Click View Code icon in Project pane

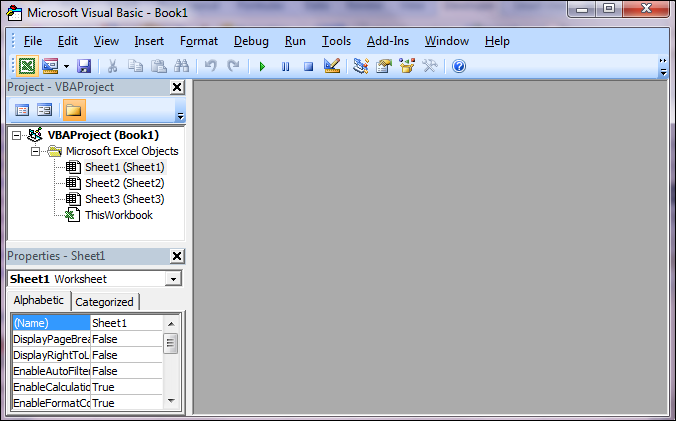click(x=22, y=110)
